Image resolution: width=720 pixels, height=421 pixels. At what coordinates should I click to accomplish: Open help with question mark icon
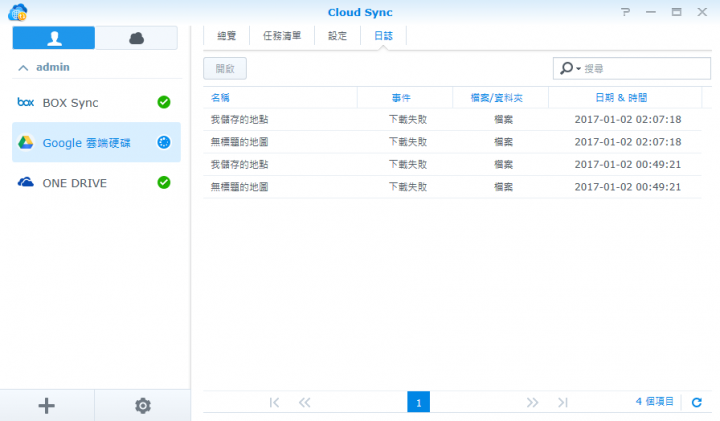625,12
